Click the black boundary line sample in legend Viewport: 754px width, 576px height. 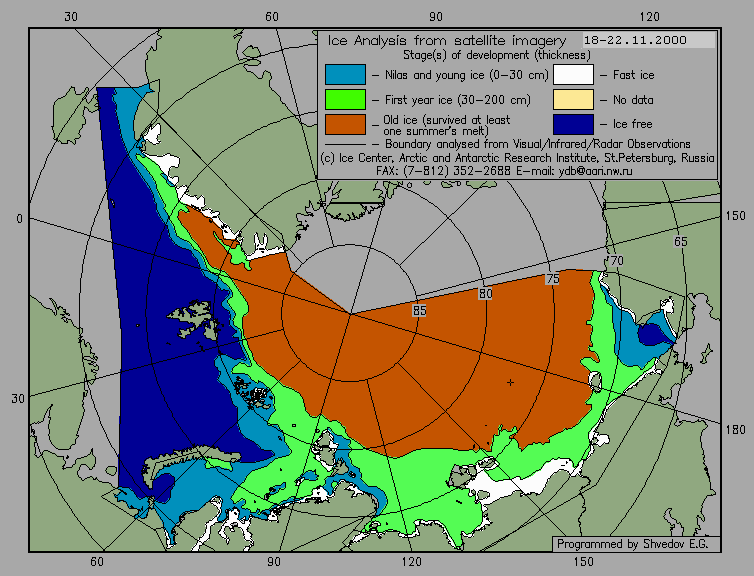pyautogui.click(x=345, y=145)
